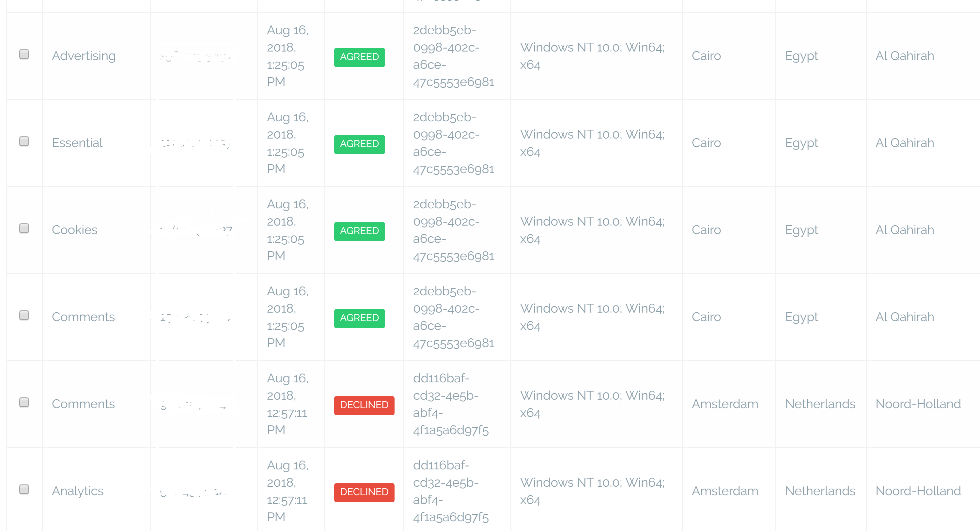Check the Advertising row checkbox
Image resolution: width=980 pixels, height=531 pixels.
coord(24,54)
